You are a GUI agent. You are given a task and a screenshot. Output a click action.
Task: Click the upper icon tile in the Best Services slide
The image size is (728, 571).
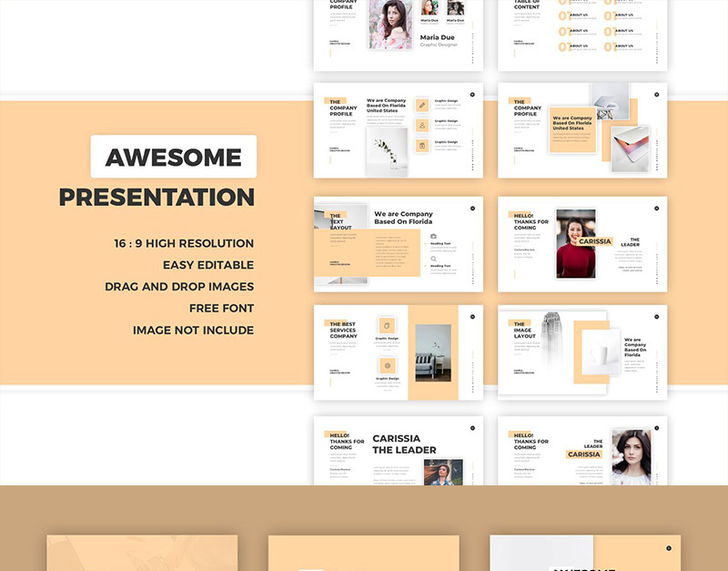tap(387, 326)
